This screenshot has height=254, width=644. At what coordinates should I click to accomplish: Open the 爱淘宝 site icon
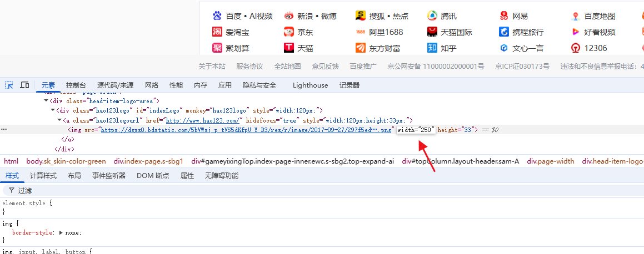coord(217,32)
